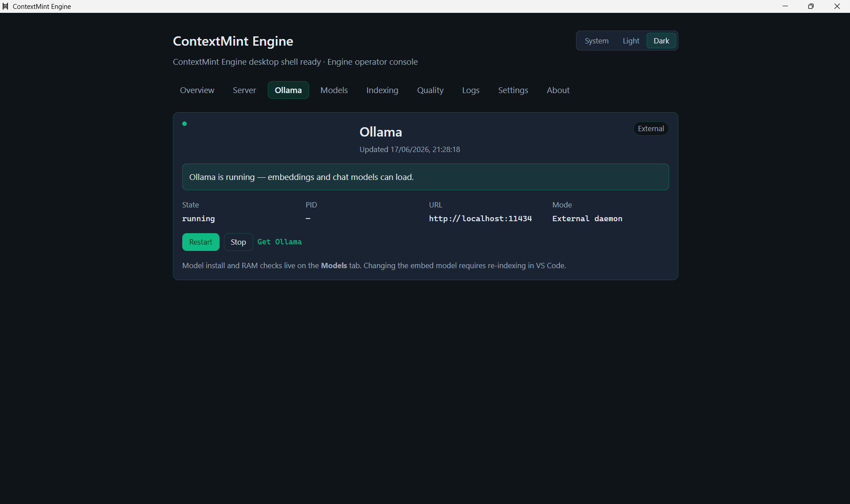
Task: Click the bold 'Models' word in note
Action: tap(334, 266)
